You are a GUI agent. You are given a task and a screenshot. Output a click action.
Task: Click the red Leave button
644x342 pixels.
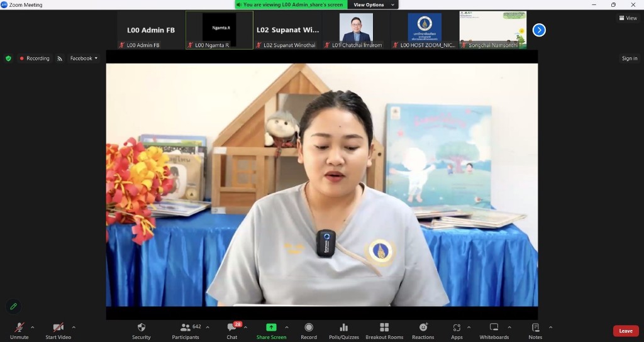tap(626, 331)
